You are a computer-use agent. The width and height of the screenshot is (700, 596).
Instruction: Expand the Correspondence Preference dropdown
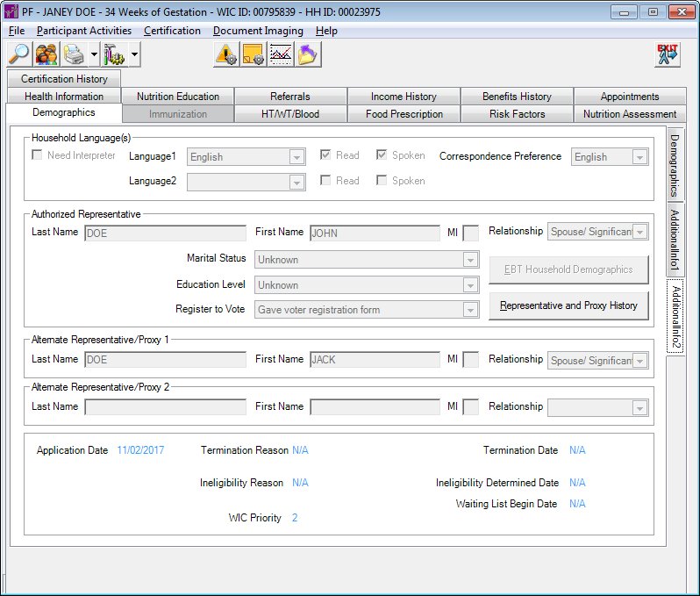pyautogui.click(x=639, y=157)
